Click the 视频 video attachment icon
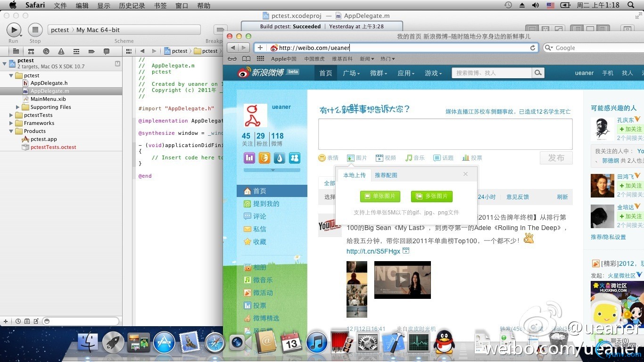The width and height of the screenshot is (644, 362). pyautogui.click(x=379, y=158)
